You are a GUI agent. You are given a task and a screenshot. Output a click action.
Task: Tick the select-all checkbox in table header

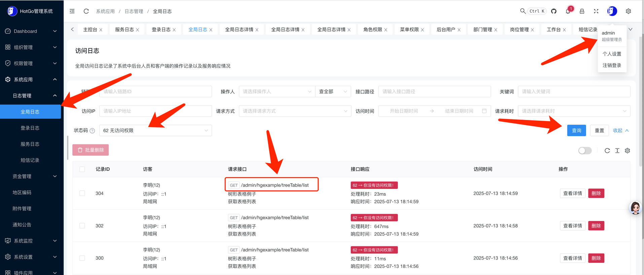tap(82, 169)
